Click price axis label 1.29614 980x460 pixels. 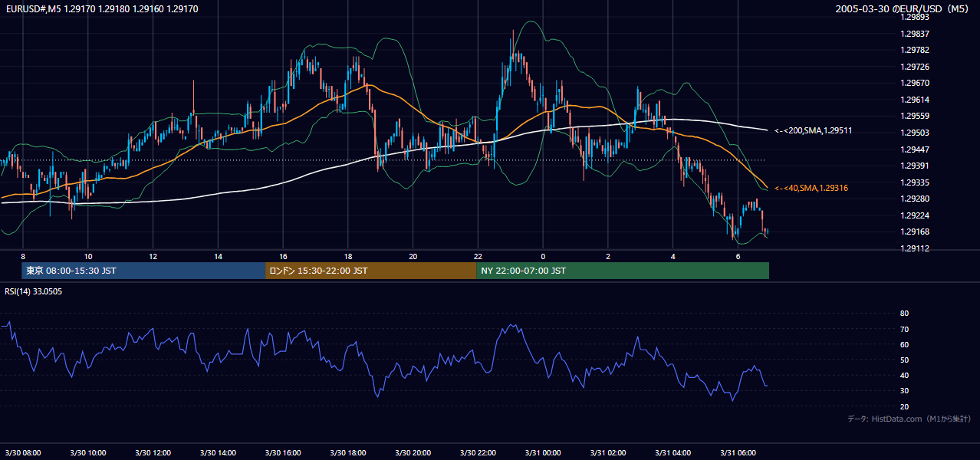[916, 100]
